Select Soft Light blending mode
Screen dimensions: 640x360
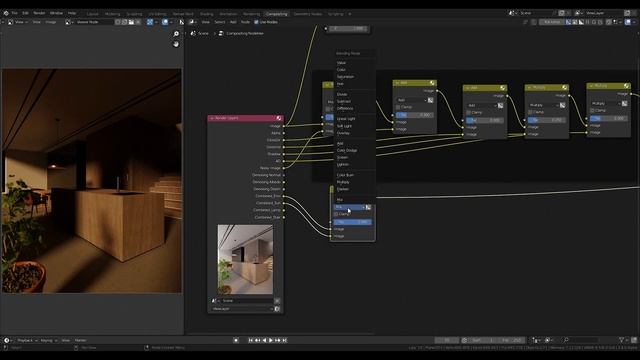tap(344, 126)
